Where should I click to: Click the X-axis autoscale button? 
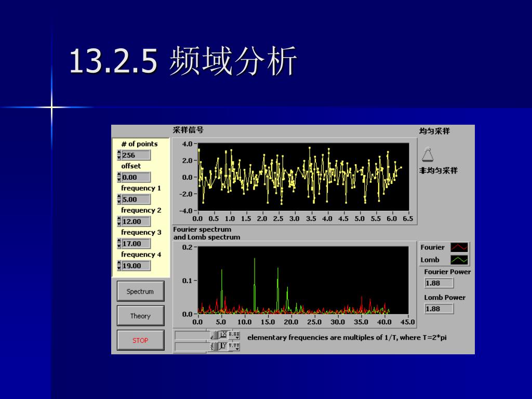pyautogui.click(x=224, y=335)
